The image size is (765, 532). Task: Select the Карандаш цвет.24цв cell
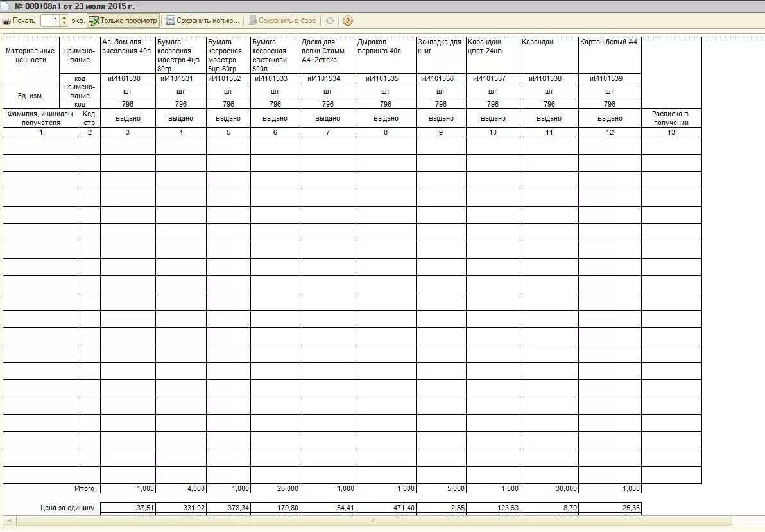click(494, 55)
